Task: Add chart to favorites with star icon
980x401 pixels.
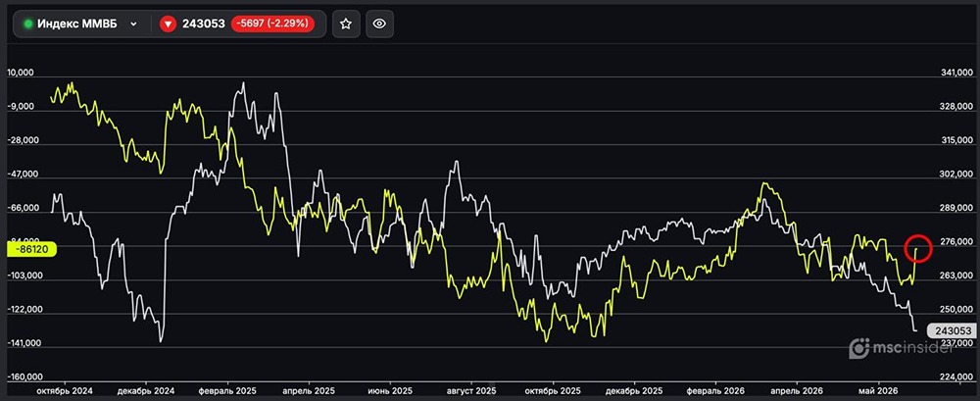Action: [346, 25]
